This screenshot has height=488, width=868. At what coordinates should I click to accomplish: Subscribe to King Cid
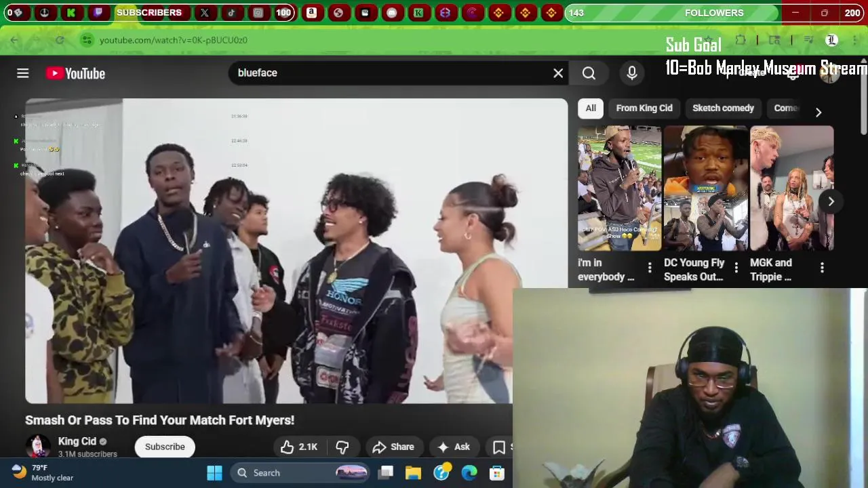tap(165, 447)
